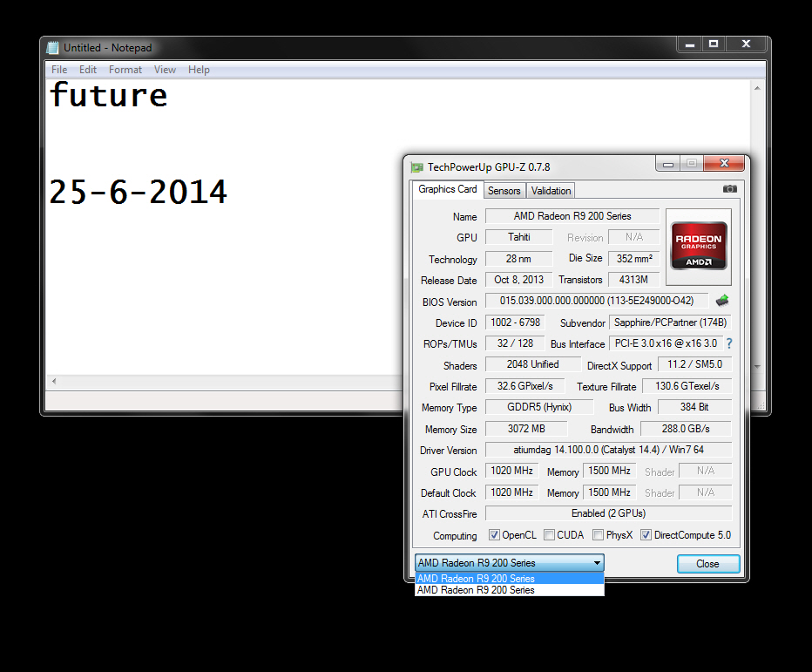The image size is (812, 672).
Task: Click the date 25-6-2014 in Notepad
Action: pyautogui.click(x=138, y=192)
